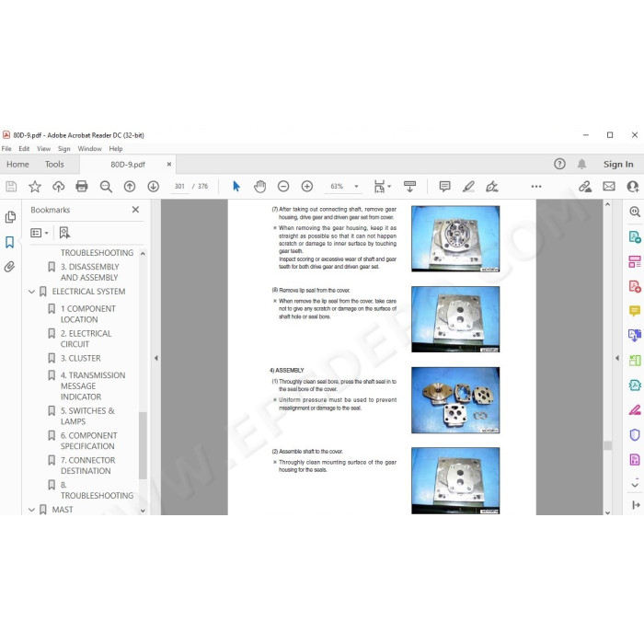Open Page Thumbnails panel icon

click(x=10, y=217)
